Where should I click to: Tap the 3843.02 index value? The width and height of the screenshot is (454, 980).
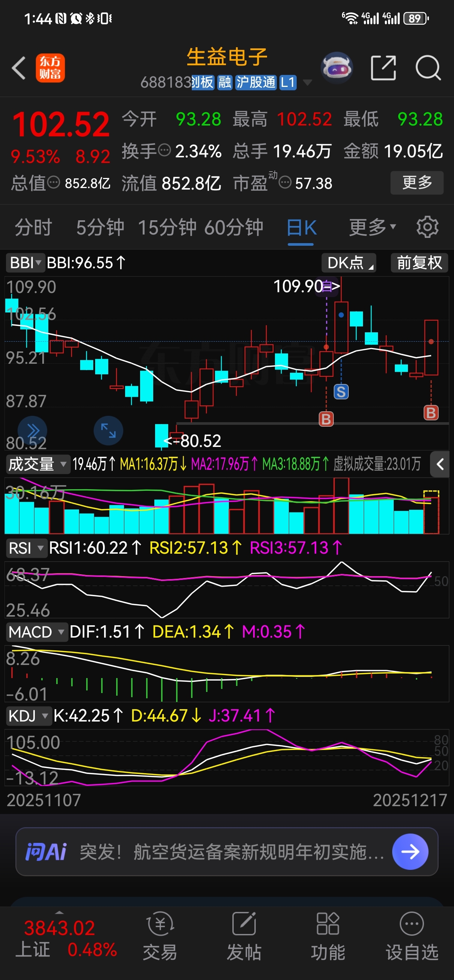tap(59, 928)
